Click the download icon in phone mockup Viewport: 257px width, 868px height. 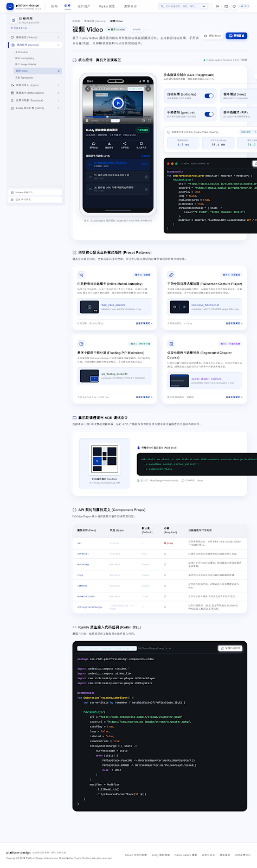[109, 143]
